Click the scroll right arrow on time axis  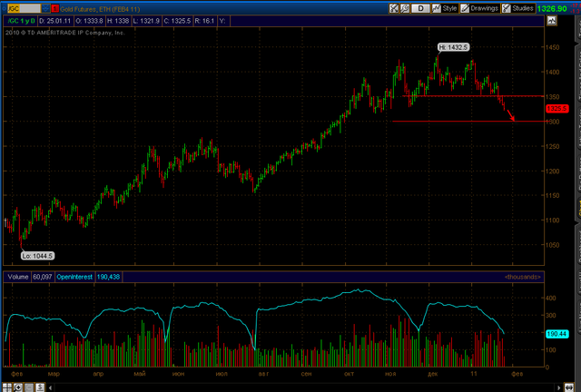pyautogui.click(x=558, y=387)
